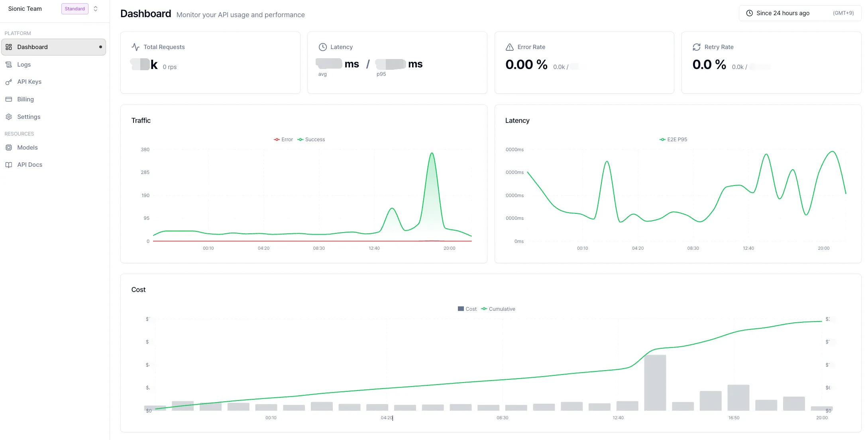Click the 16:50 tick on Cost chart

click(x=734, y=418)
